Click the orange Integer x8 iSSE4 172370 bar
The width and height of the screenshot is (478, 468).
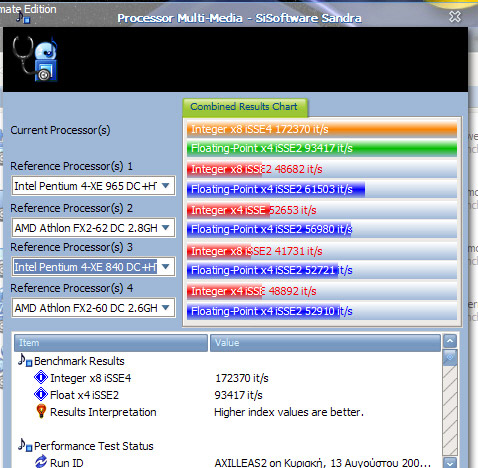[x=322, y=129]
